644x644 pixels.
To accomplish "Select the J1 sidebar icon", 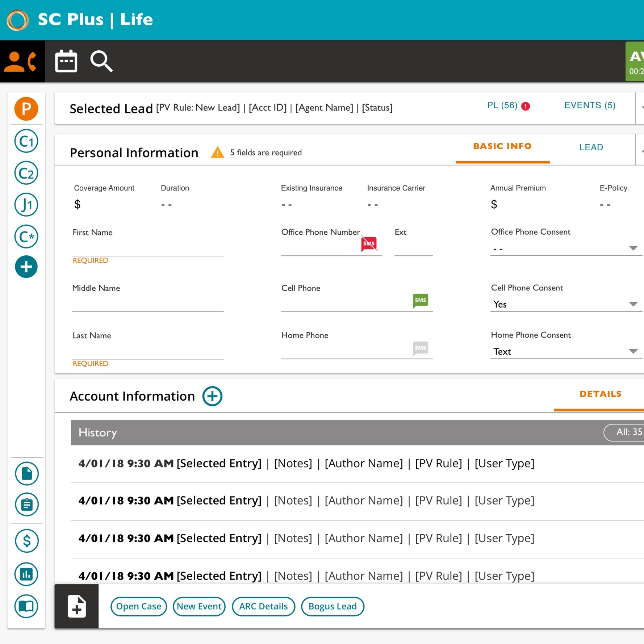I will point(26,205).
